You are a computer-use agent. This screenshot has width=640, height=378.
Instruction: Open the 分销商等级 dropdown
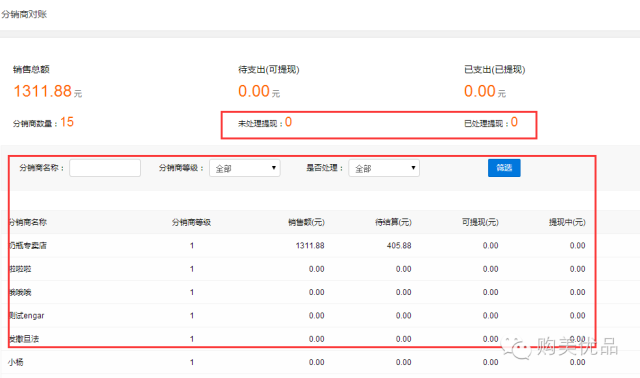[x=244, y=168]
